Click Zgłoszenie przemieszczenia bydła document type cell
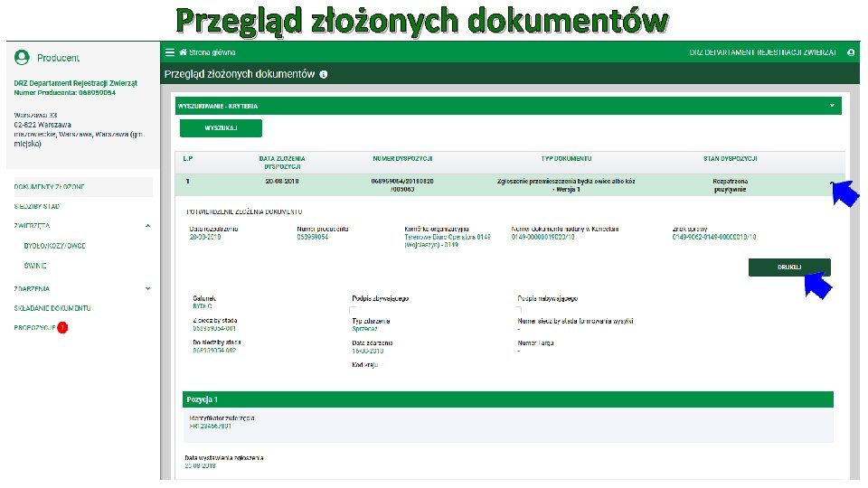Screen dimensions: 868x488 pos(566,185)
